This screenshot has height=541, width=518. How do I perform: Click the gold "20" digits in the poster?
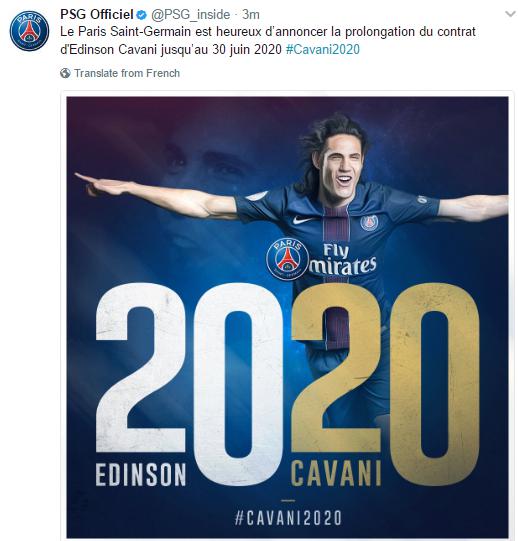click(386, 383)
